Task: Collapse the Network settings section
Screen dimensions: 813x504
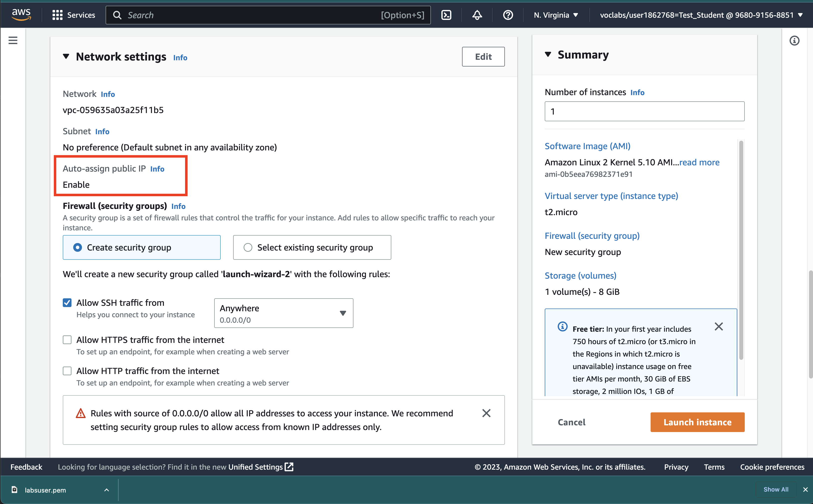Action: (x=66, y=57)
